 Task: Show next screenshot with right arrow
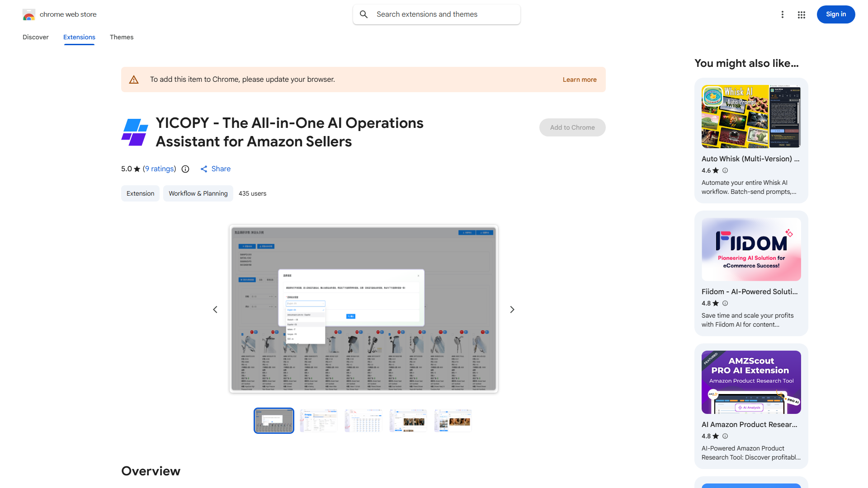click(512, 310)
